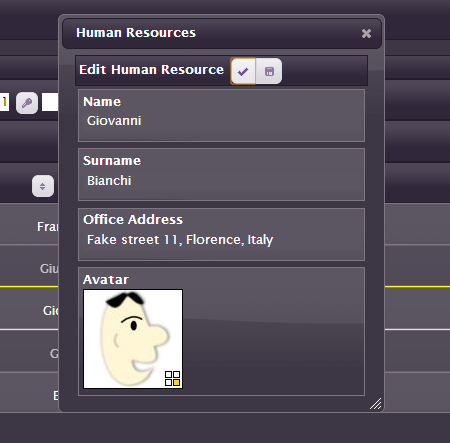Click the Office Address field value
The width and height of the screenshot is (450, 443).
click(x=180, y=240)
